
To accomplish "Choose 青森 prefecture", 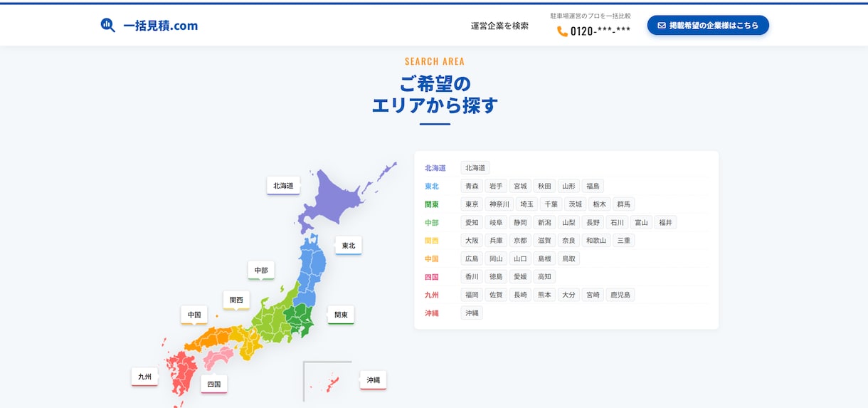I will click(472, 186).
